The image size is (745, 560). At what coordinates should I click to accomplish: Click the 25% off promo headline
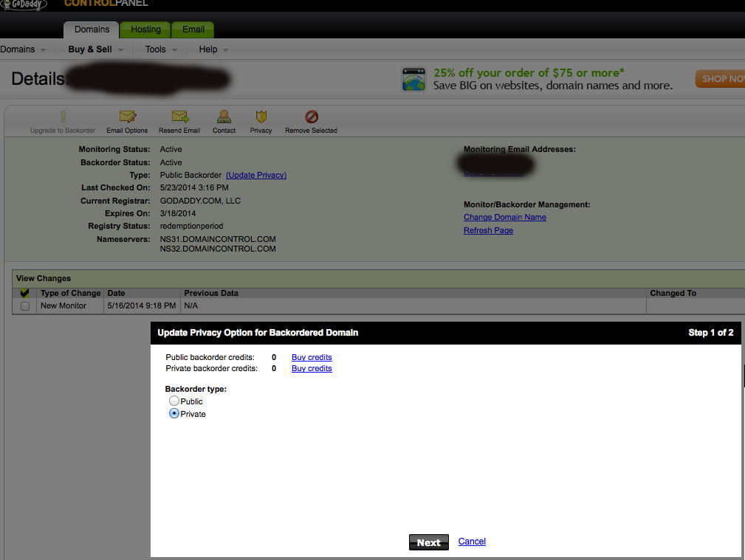[529, 72]
